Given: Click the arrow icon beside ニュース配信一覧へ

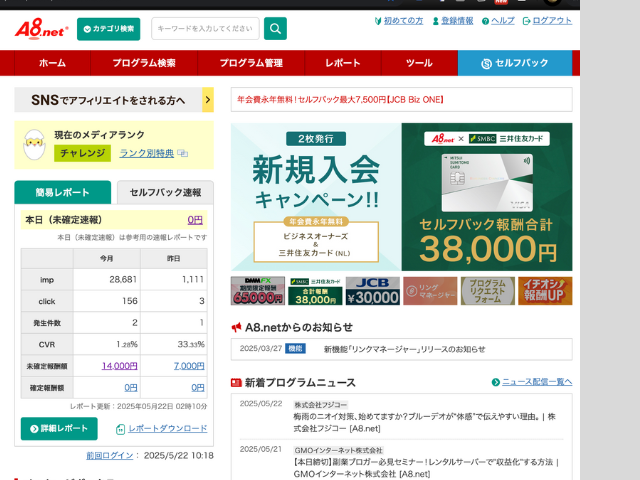Looking at the screenshot, I should coord(496,382).
